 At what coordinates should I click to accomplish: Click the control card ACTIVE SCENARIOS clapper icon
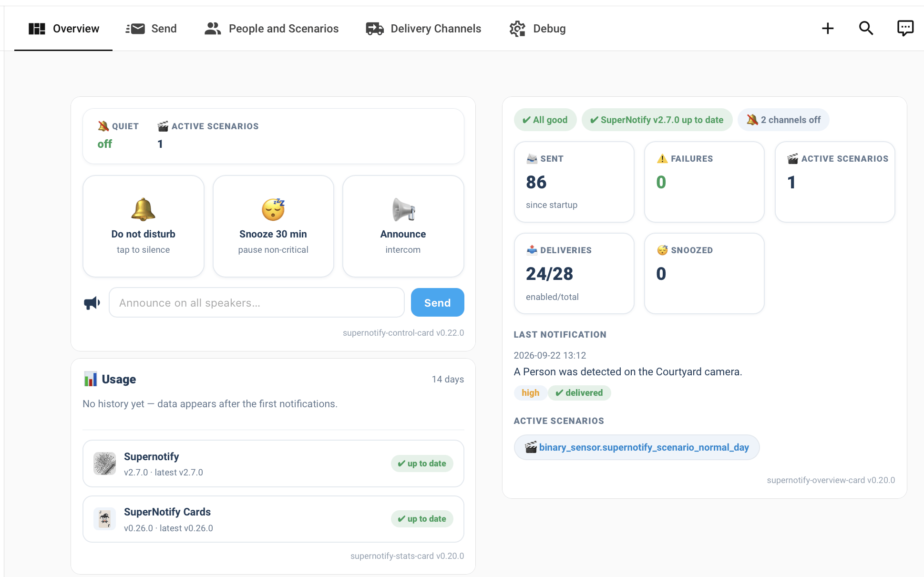(163, 126)
